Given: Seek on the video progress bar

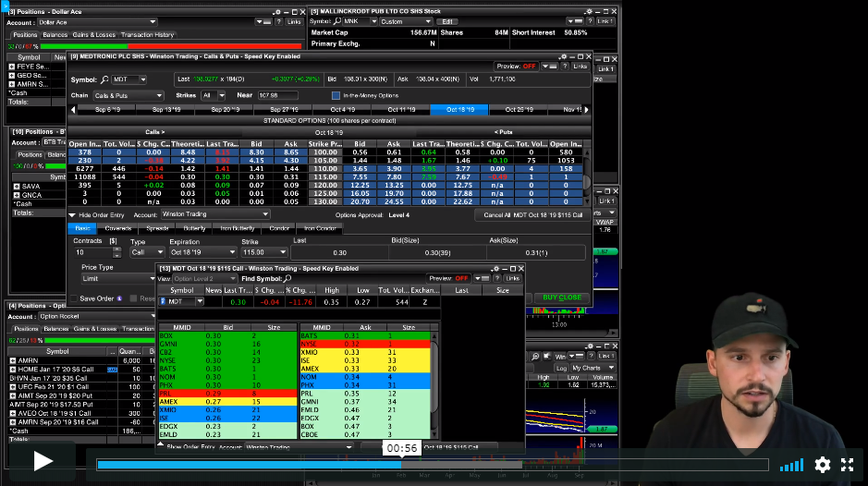Looking at the screenshot, I should [x=433, y=465].
